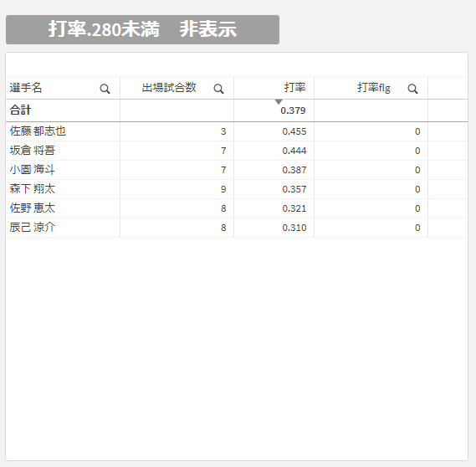The height and width of the screenshot is (467, 476).
Task: Click the 選手名 column header label
Action: 25,88
